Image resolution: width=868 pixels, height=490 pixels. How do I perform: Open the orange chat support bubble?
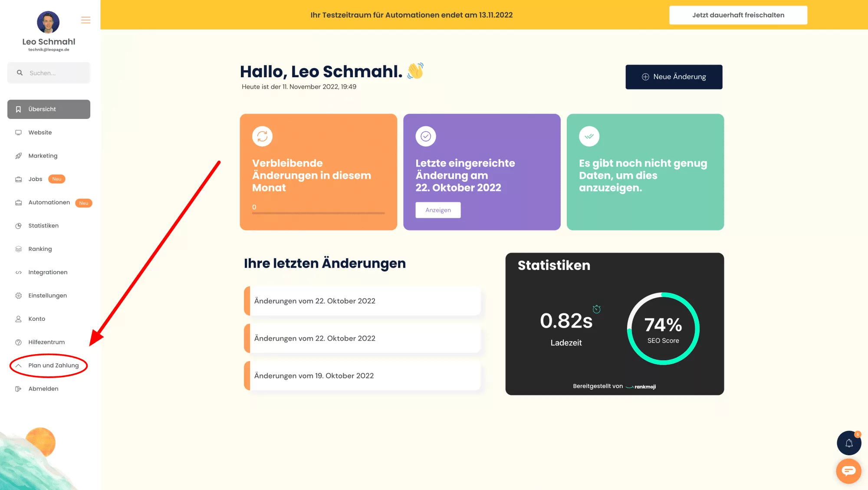[848, 471]
